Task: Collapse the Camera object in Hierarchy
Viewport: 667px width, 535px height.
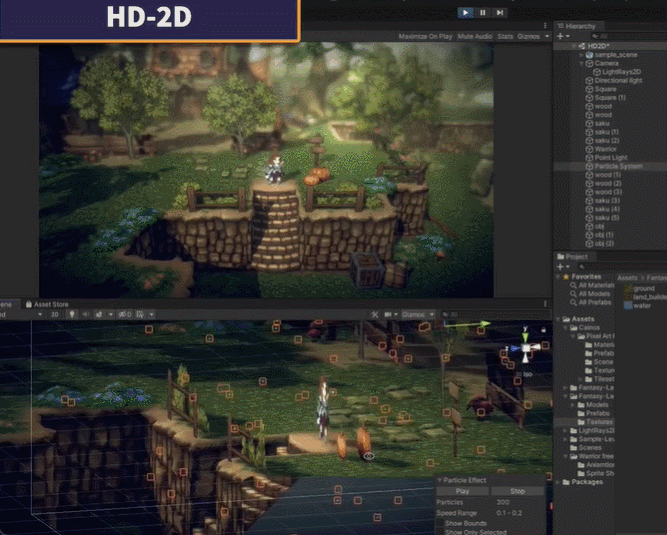Action: [x=582, y=62]
